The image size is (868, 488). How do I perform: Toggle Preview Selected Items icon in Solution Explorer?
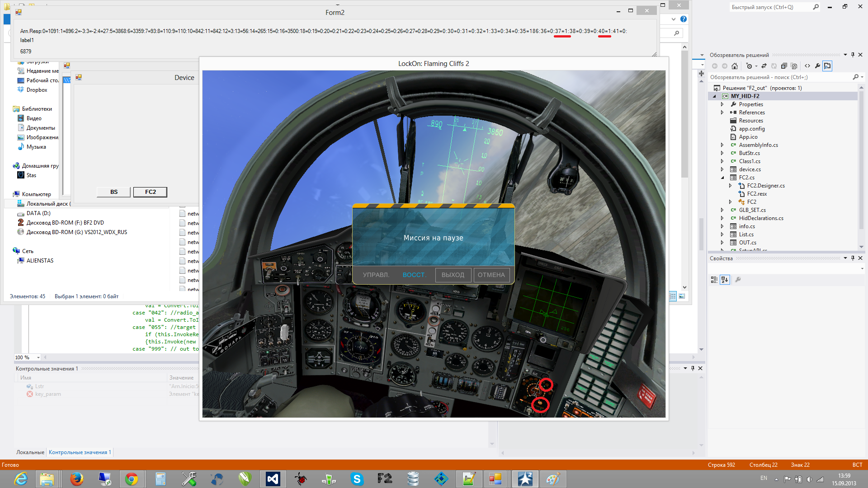pyautogui.click(x=827, y=66)
